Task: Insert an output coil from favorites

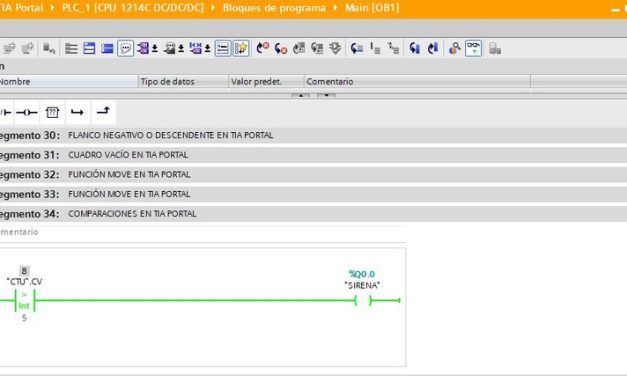Action: coord(27,112)
